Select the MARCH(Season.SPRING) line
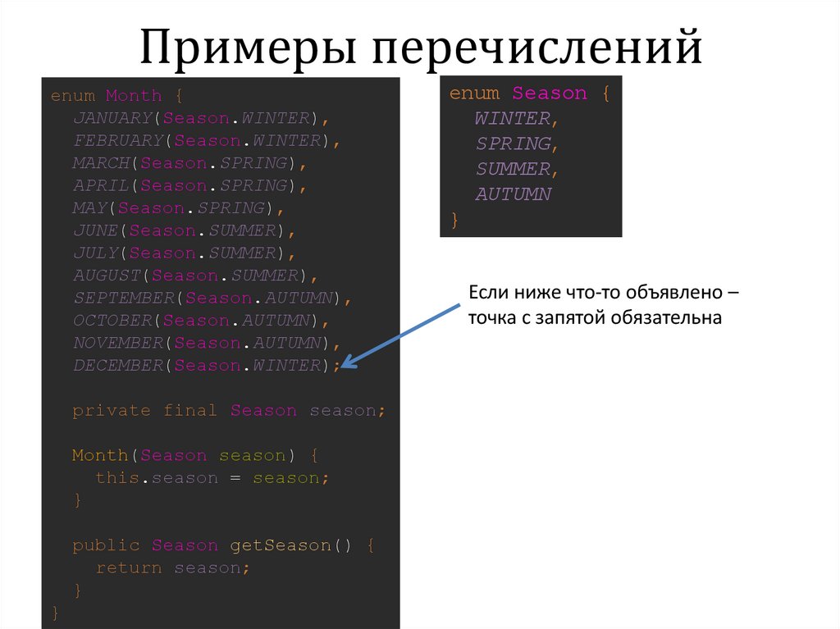The width and height of the screenshot is (840, 629). click(x=189, y=163)
